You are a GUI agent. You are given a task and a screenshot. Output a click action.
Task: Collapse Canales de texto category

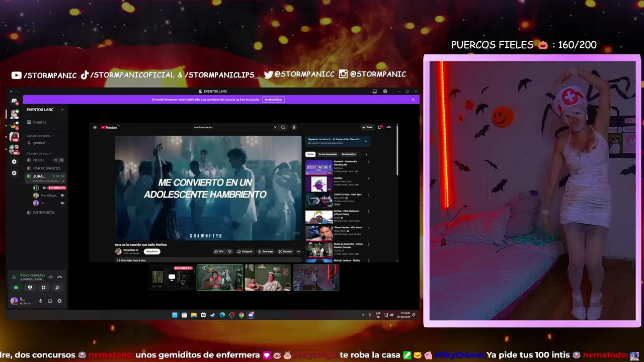(x=40, y=136)
